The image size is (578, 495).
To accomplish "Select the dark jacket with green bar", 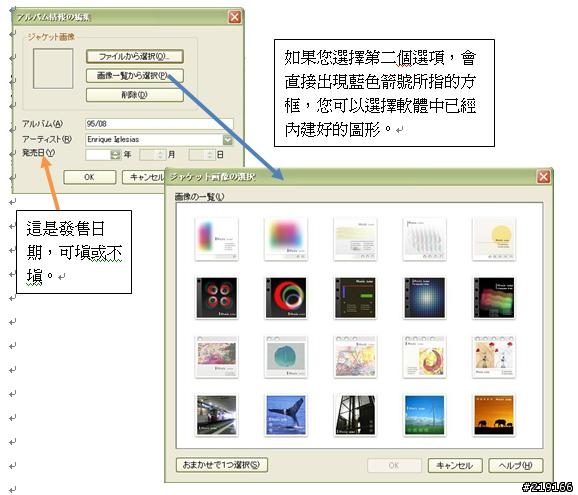I will click(355, 298).
